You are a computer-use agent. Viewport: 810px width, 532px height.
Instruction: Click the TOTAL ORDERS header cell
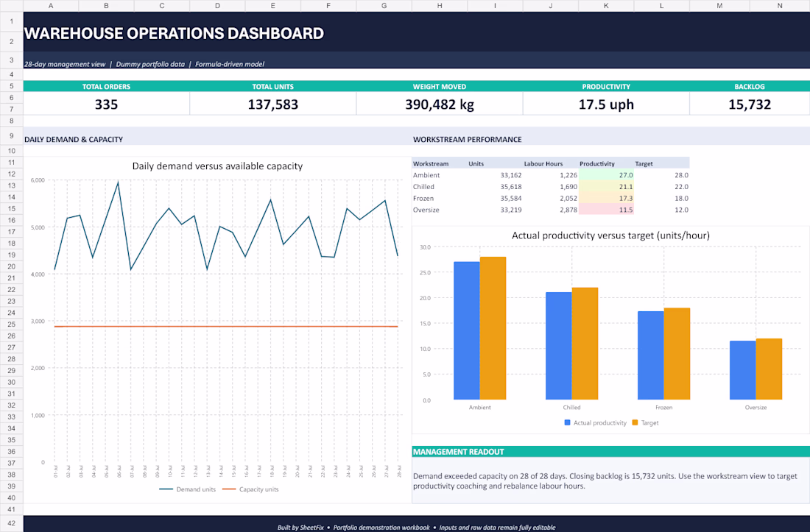[107, 87]
